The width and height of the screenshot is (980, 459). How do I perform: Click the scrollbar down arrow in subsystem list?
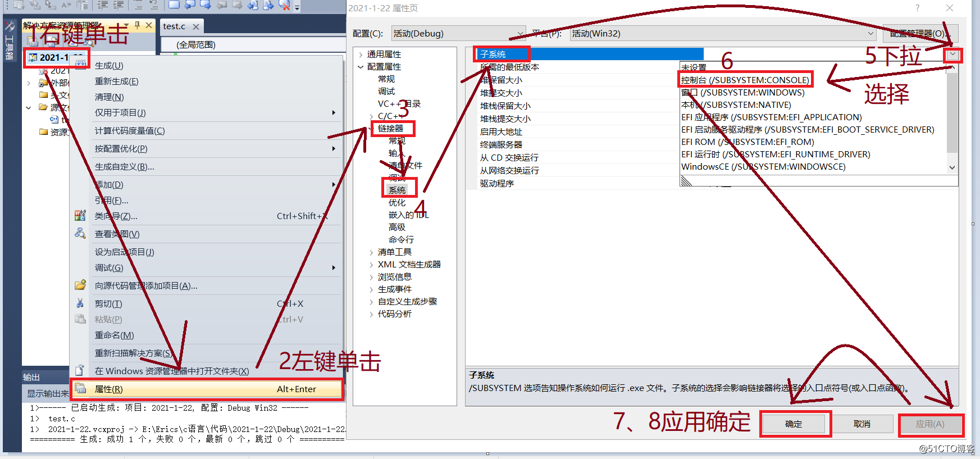pyautogui.click(x=952, y=167)
